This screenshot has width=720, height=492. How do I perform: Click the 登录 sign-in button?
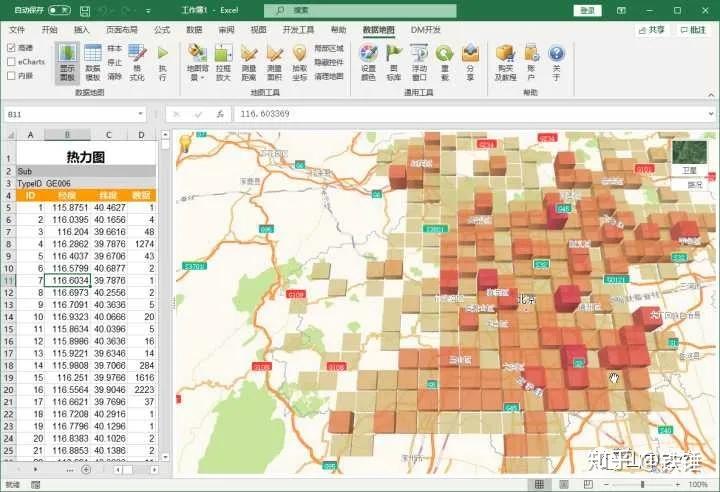coord(588,10)
